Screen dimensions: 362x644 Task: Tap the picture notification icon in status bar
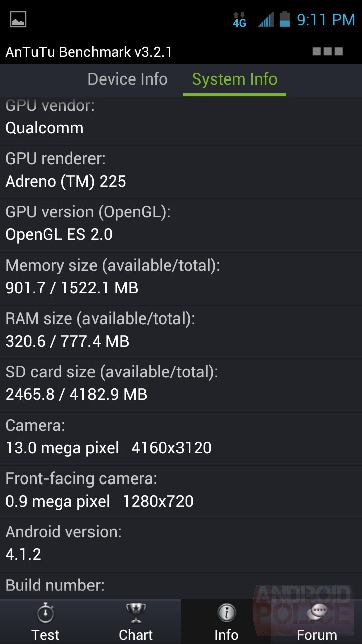click(18, 20)
